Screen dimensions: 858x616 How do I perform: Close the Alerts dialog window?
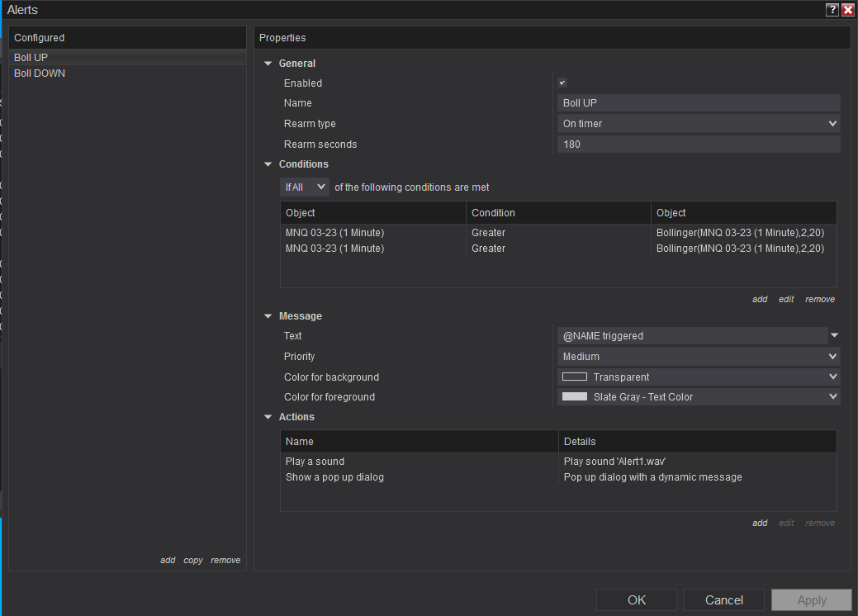tap(847, 10)
